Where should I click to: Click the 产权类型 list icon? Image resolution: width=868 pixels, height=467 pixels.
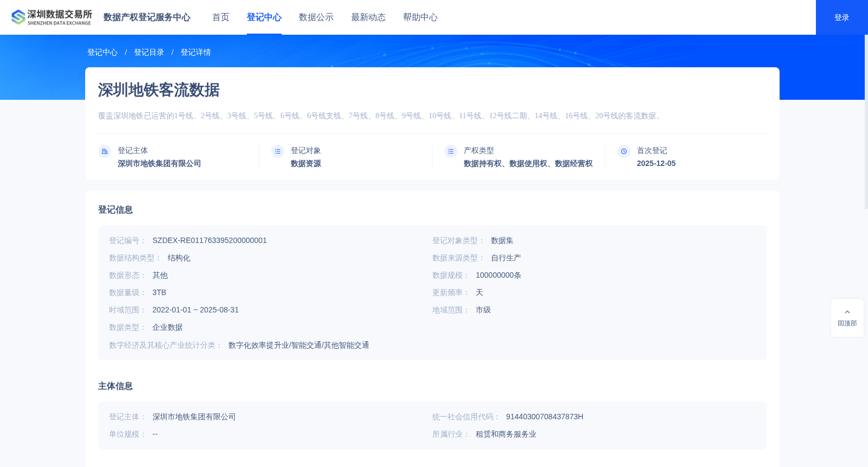(451, 151)
